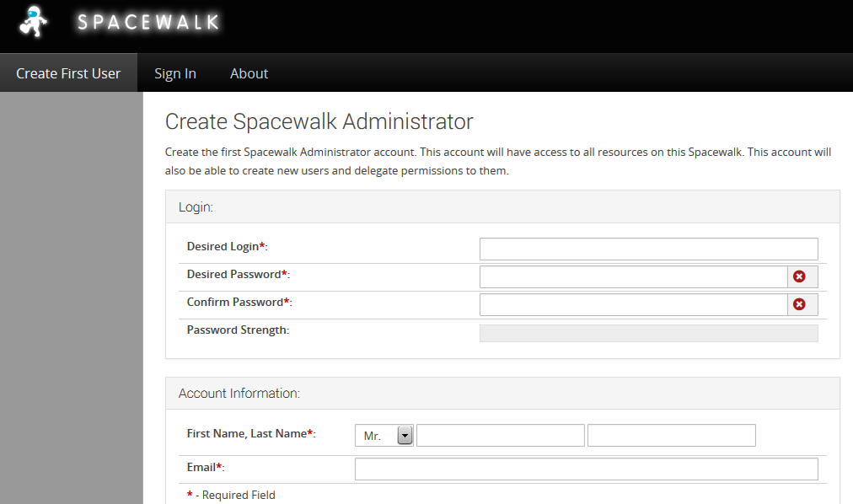Focus the First Name input field
This screenshot has height=504, width=853.
click(501, 436)
